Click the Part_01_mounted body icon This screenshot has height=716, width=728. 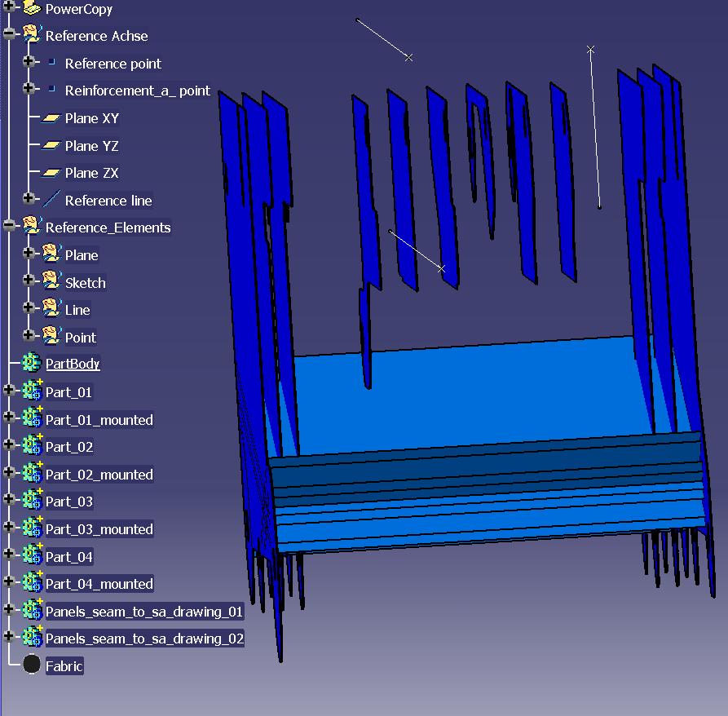pos(32,418)
